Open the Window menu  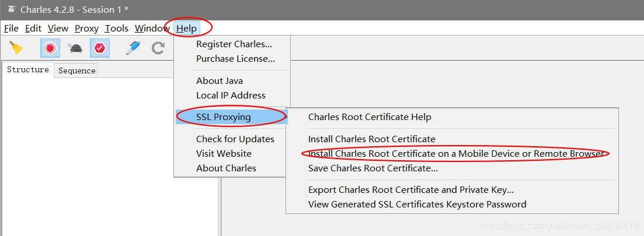click(x=152, y=29)
